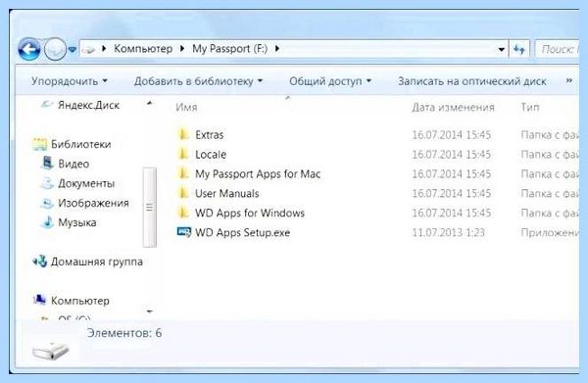Click the Музыка library icon
The width and height of the screenshot is (588, 383).
[x=47, y=221]
